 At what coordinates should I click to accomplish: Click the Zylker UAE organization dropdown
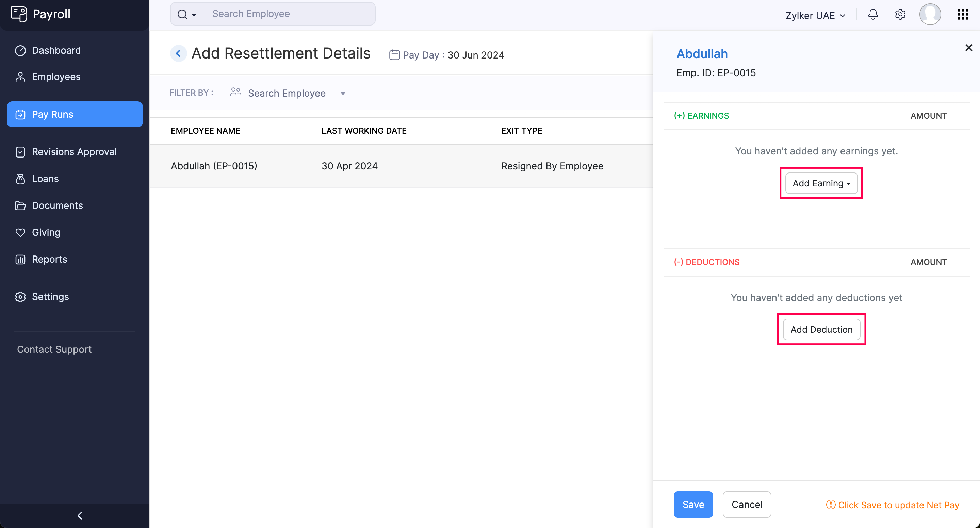click(x=816, y=14)
